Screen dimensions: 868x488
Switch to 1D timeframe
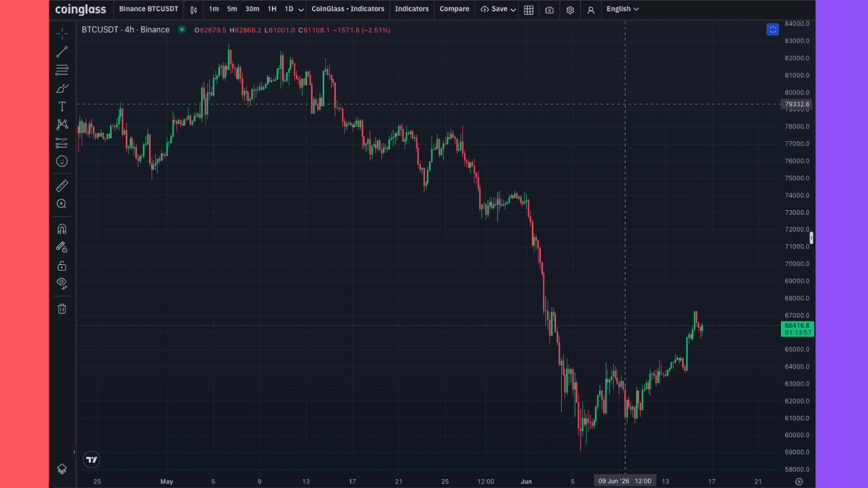288,9
